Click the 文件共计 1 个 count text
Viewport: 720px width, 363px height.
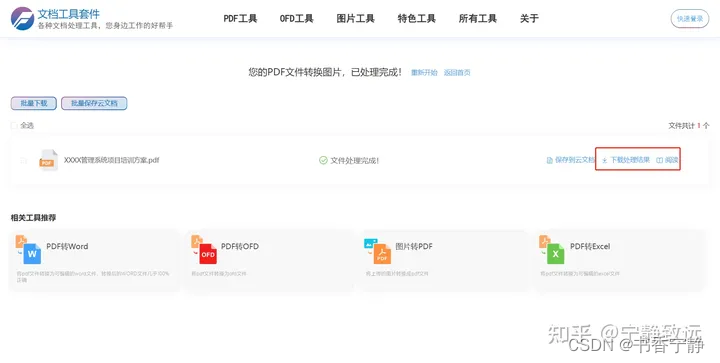click(x=688, y=125)
